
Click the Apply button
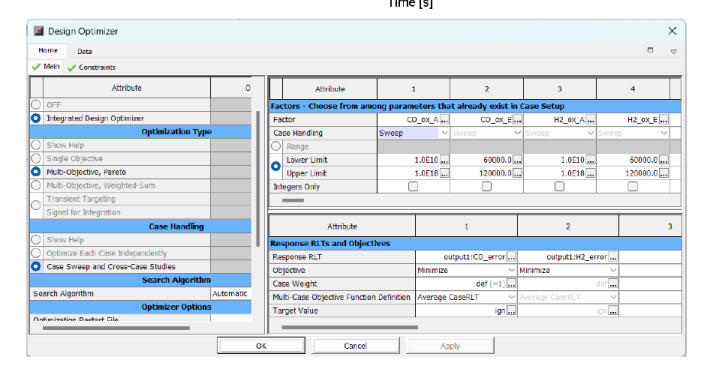click(450, 346)
